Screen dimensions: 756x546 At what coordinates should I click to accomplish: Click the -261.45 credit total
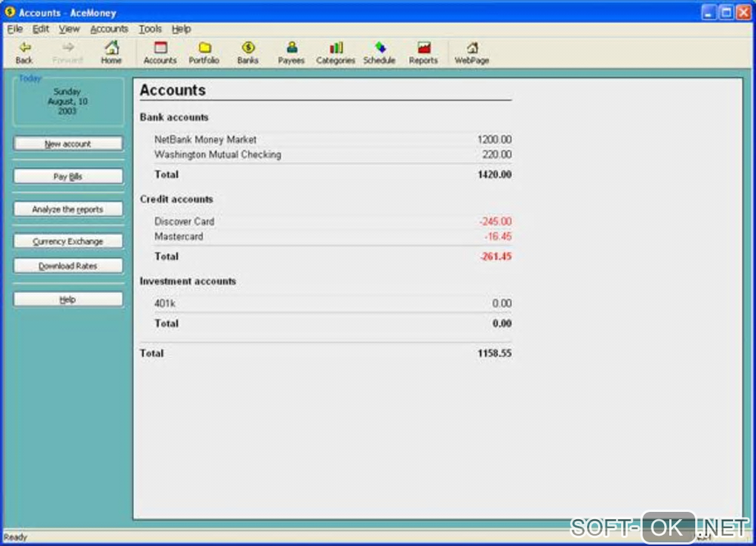coord(495,257)
